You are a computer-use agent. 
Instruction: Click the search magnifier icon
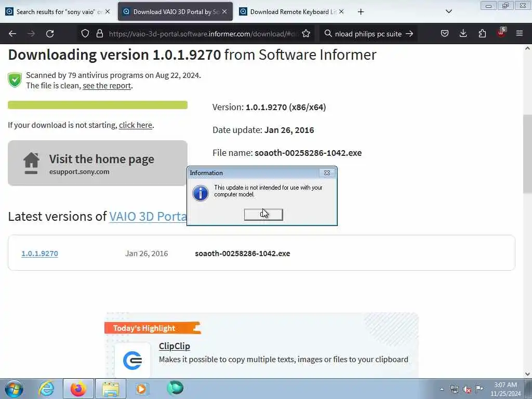[x=328, y=34]
